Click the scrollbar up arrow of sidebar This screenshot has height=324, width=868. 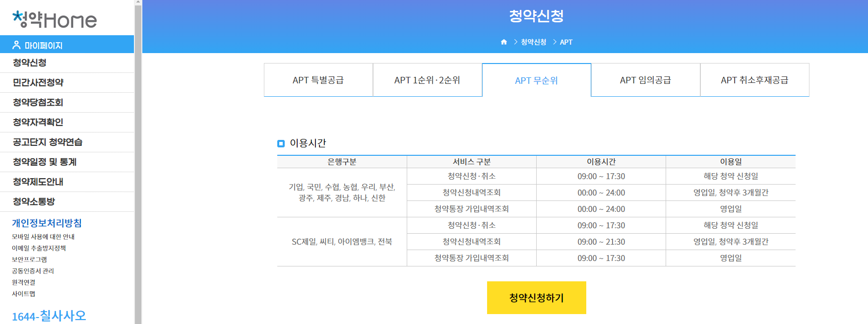click(x=138, y=2)
